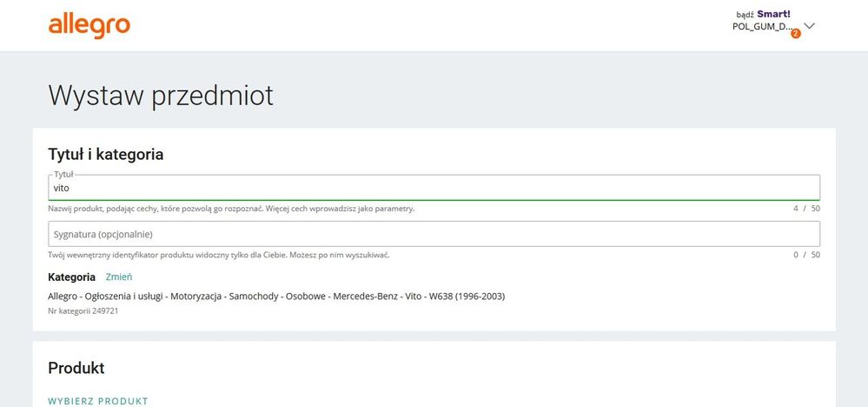
Task: Click the small floating "Tytuł" field label
Action: pos(63,175)
